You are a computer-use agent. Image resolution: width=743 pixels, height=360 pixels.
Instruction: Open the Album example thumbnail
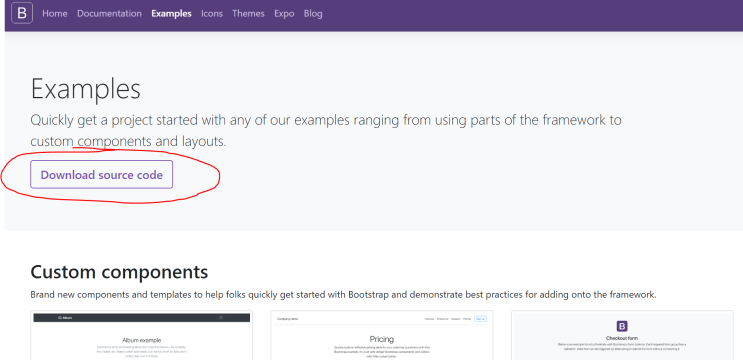[142, 335]
